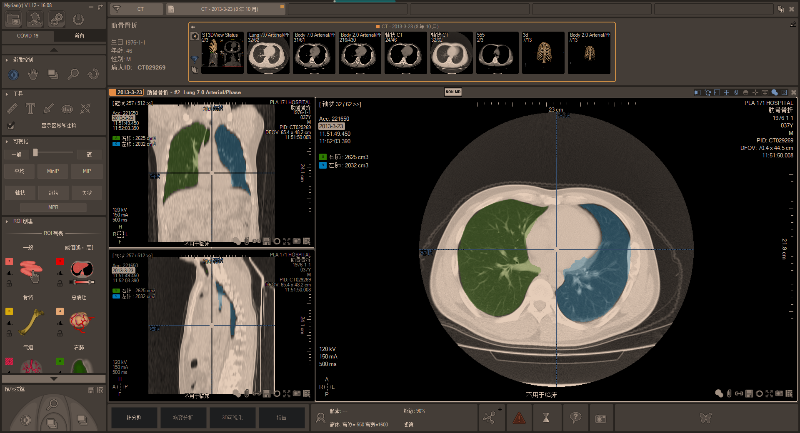
Task: Collapse the ROI section header triangle
Action: click(7, 221)
